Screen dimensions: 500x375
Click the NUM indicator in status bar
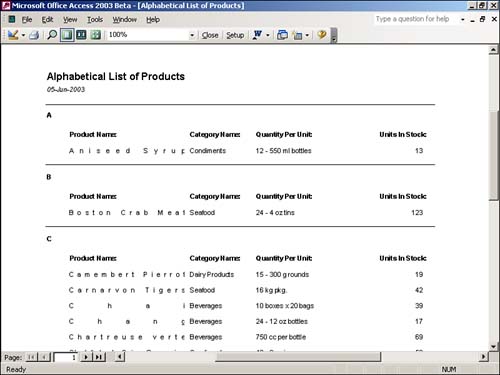click(449, 370)
